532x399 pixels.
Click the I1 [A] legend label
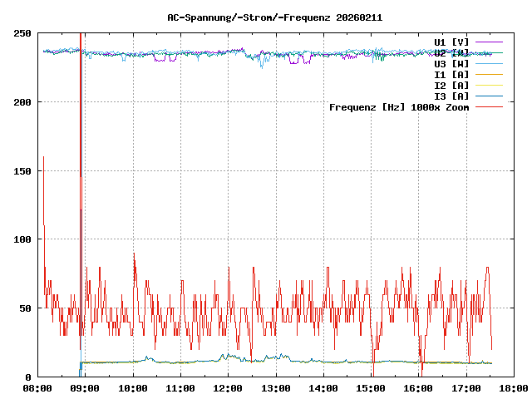pos(451,74)
